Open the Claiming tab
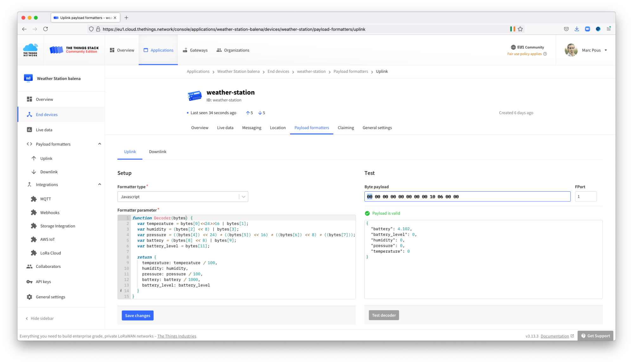 (345, 127)
